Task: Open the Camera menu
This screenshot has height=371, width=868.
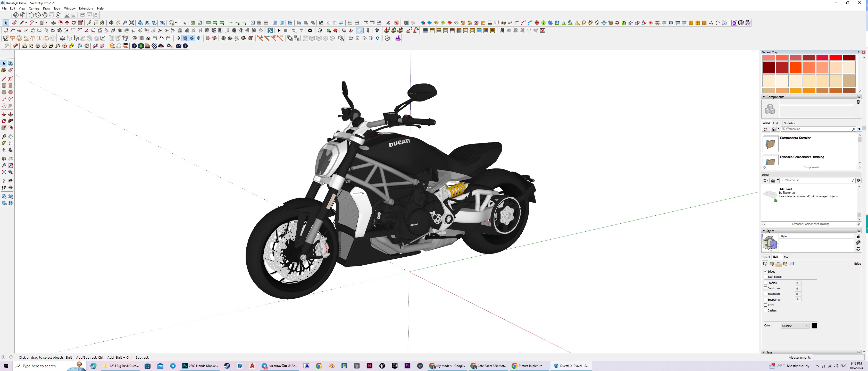Action: (34, 9)
